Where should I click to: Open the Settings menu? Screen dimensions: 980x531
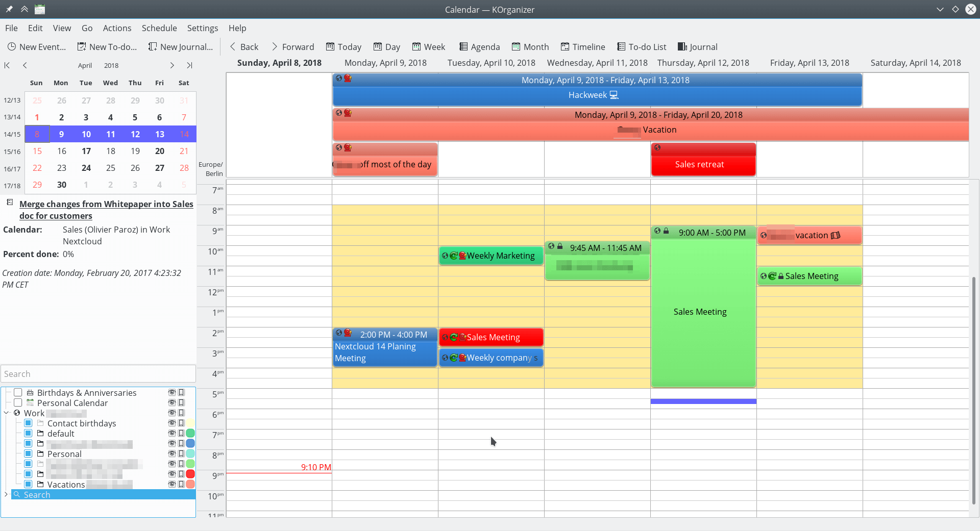pyautogui.click(x=202, y=28)
